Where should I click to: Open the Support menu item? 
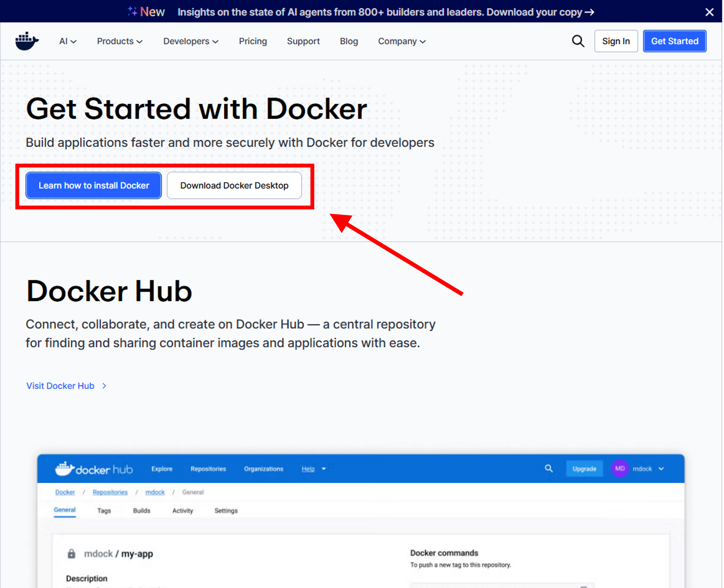(303, 41)
